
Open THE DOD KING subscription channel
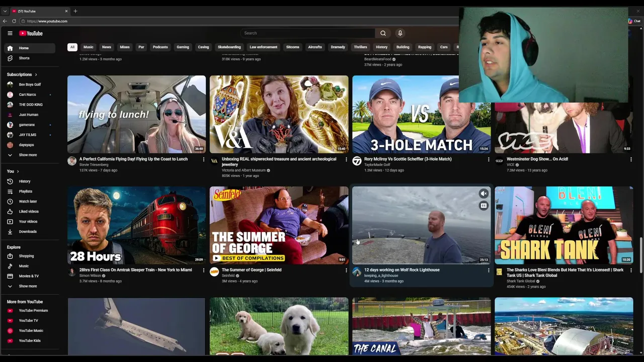point(30,105)
